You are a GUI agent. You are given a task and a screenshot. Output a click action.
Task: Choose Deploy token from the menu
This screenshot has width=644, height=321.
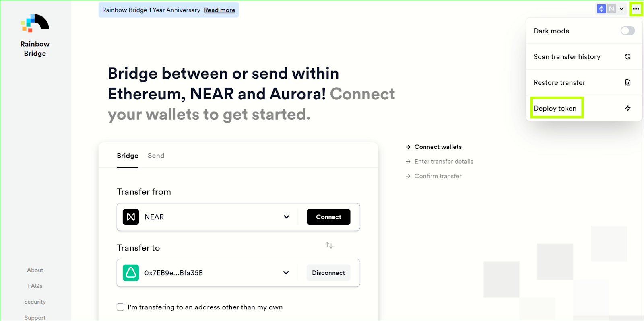555,108
